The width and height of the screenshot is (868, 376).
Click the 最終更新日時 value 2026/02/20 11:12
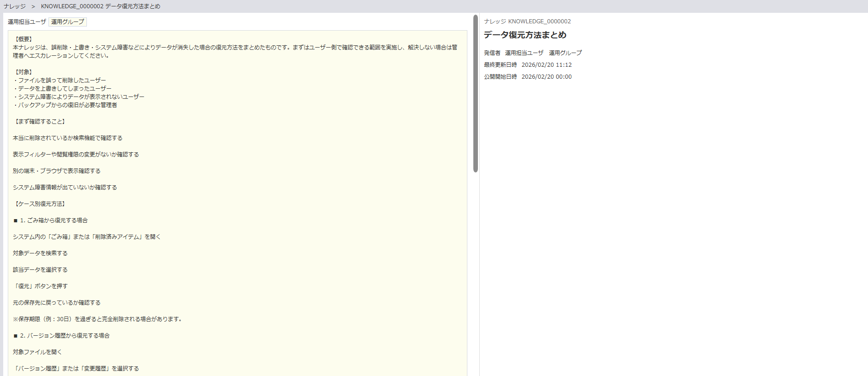tap(547, 65)
